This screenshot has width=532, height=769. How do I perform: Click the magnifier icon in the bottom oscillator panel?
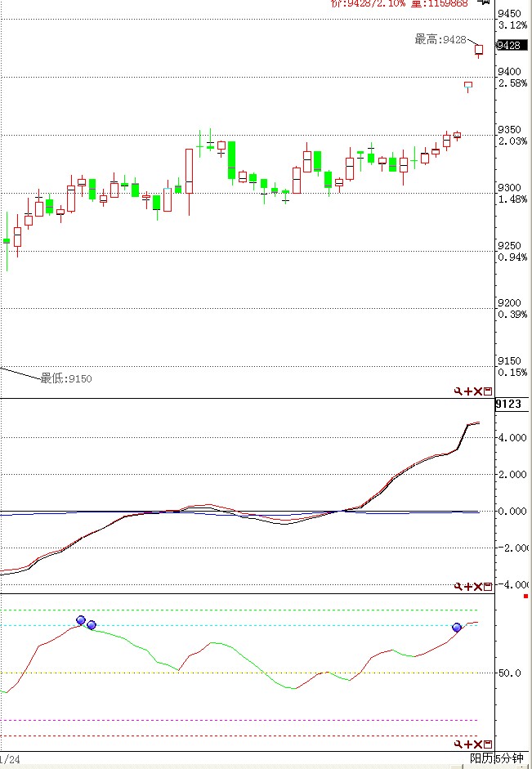tap(458, 744)
